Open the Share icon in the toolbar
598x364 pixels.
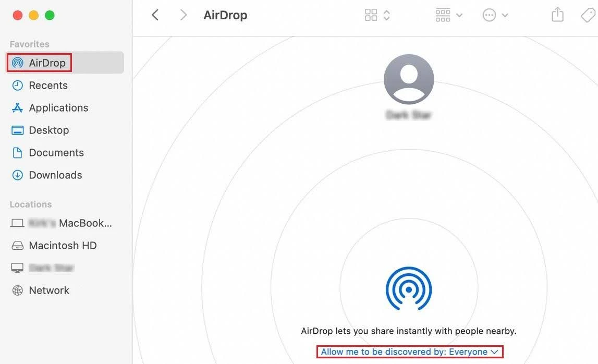[x=557, y=15]
